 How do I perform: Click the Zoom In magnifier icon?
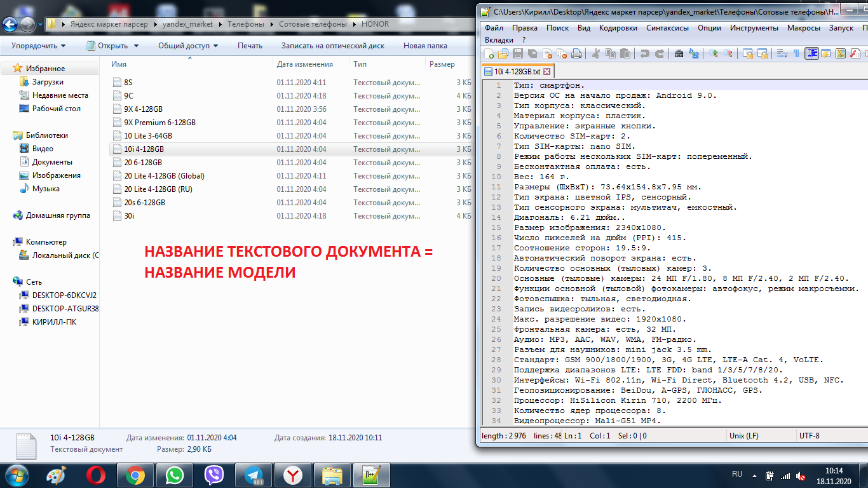pyautogui.click(x=713, y=54)
